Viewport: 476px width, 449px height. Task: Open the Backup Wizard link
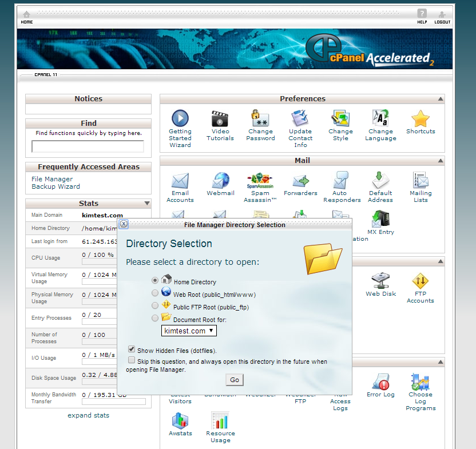point(55,186)
